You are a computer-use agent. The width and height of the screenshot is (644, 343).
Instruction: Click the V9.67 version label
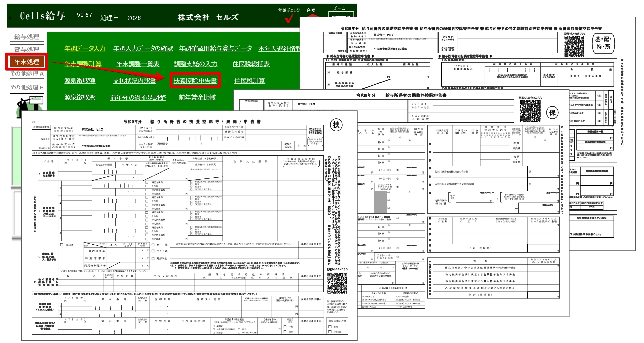[84, 15]
